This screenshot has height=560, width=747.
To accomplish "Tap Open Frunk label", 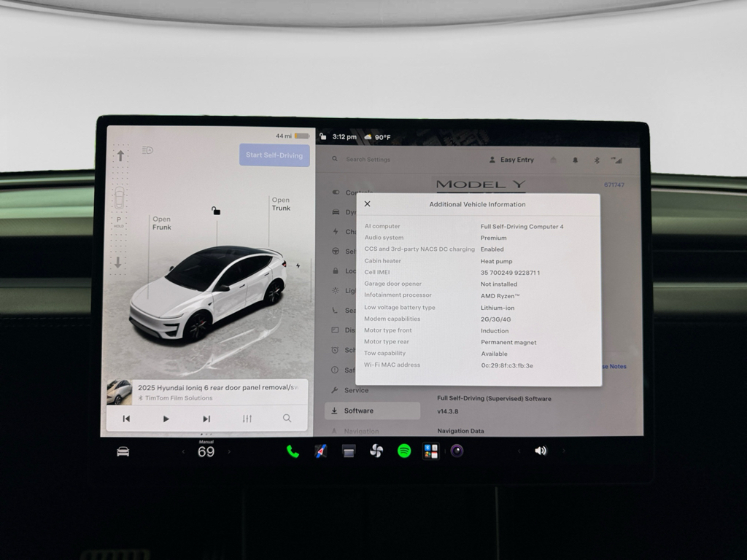I will [161, 223].
